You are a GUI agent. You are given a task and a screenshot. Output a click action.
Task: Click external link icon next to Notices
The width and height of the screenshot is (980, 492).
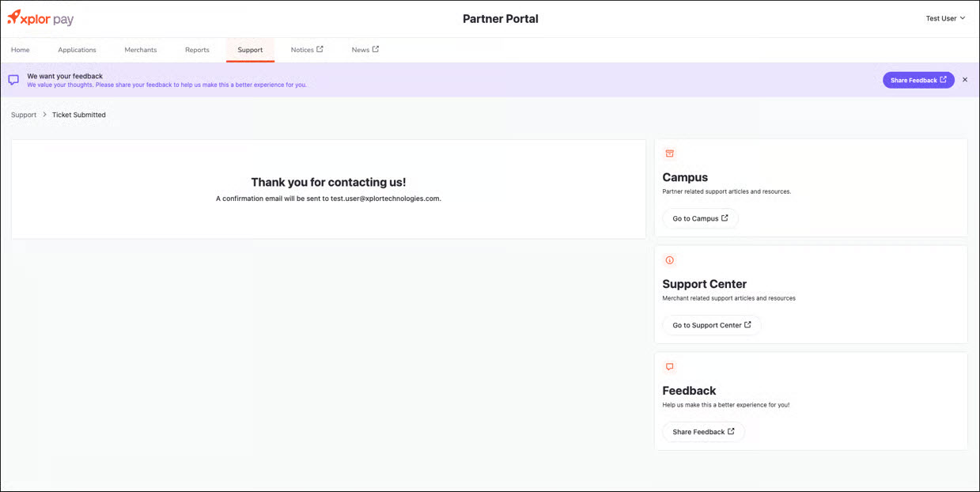tap(320, 49)
